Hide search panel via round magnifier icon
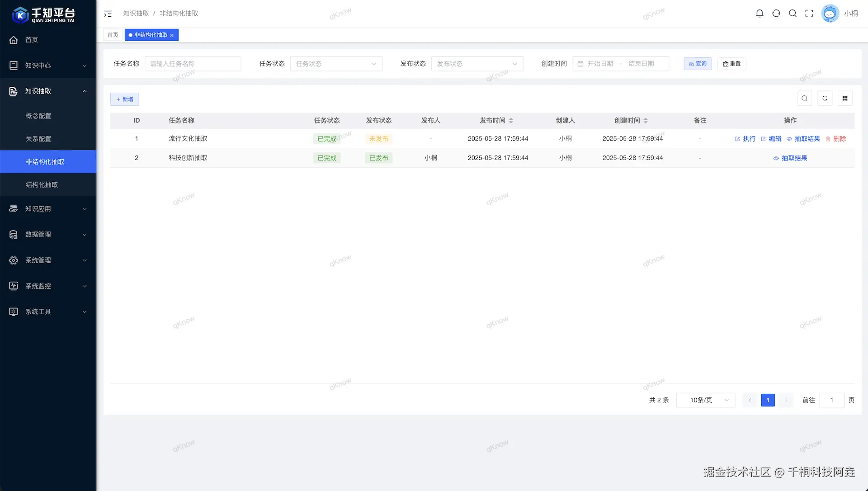The height and width of the screenshot is (491, 868). click(x=804, y=98)
